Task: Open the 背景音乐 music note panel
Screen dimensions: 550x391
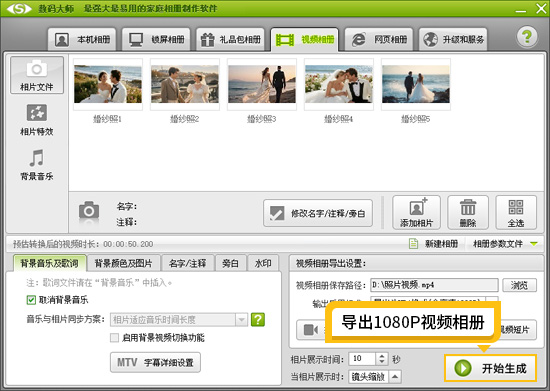Action: tap(37, 165)
